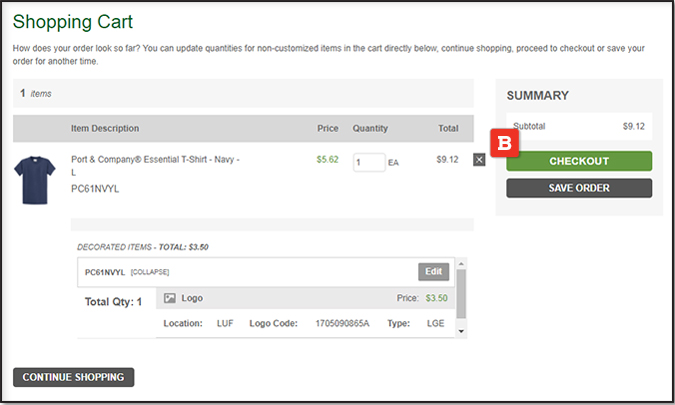This screenshot has width=675, height=405.
Task: Click the Subtotal row in Summary
Action: (578, 127)
